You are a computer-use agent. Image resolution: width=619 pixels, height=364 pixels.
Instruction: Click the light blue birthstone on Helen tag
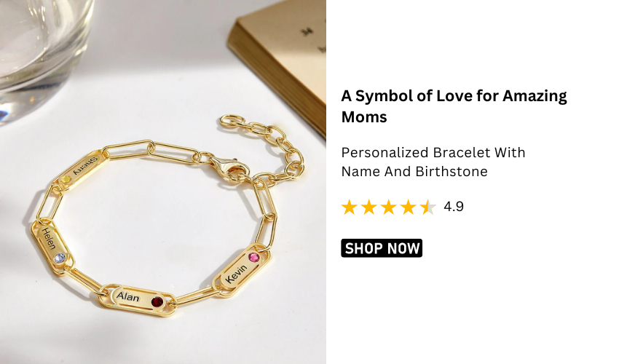[60, 258]
